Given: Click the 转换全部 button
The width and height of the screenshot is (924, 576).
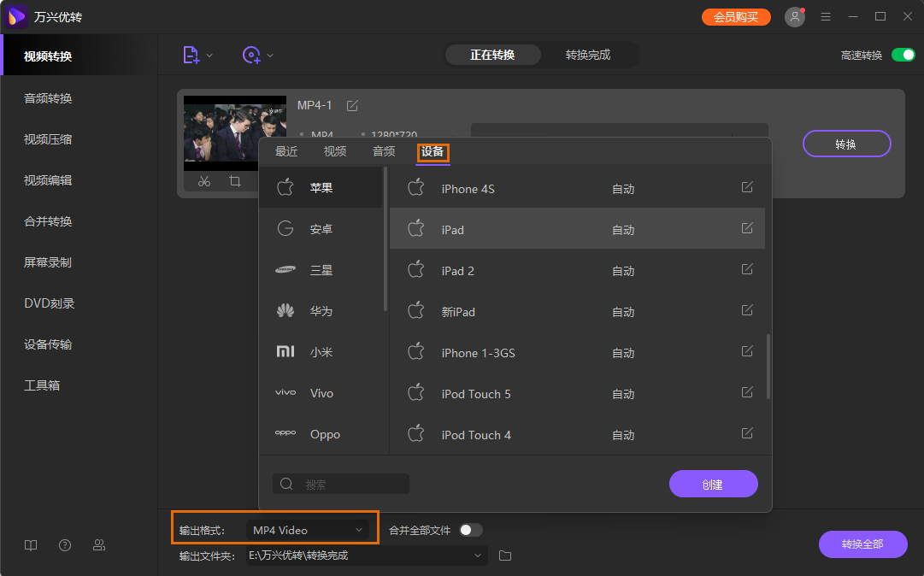Looking at the screenshot, I should (862, 544).
